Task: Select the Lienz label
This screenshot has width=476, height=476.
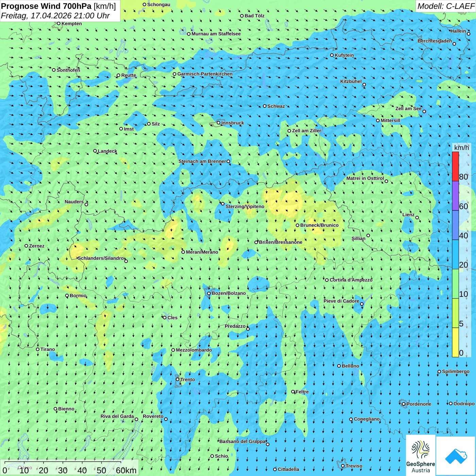Action: [408, 215]
